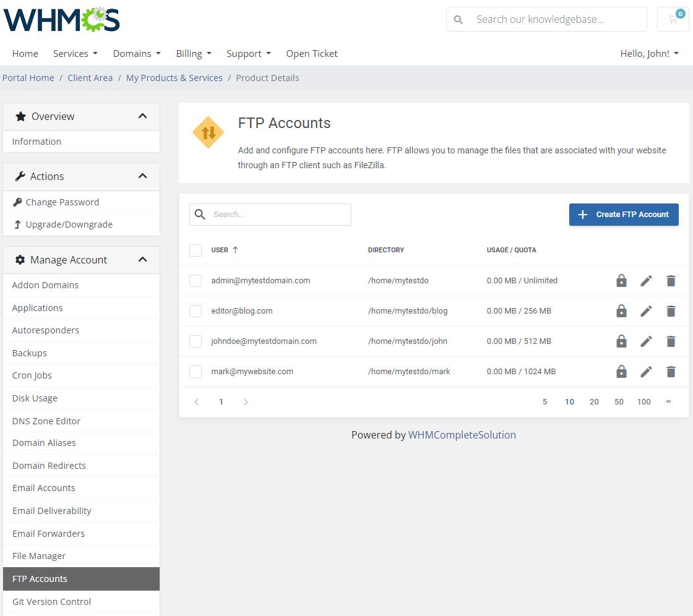Open the Billing dropdown menu
Image resolution: width=693 pixels, height=616 pixels.
(194, 53)
